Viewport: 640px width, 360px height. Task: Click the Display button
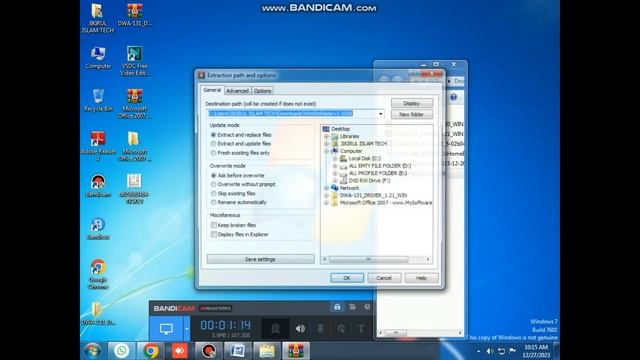coord(411,103)
